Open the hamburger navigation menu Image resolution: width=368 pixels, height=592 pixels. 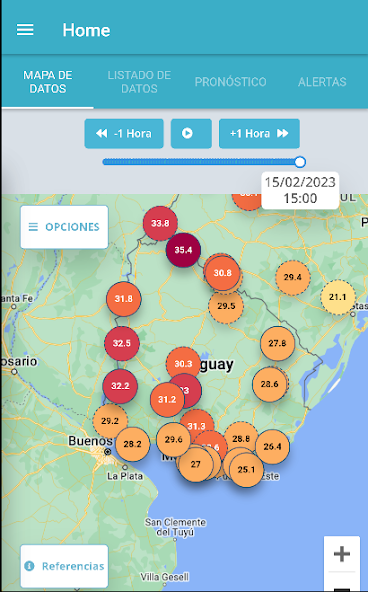coord(25,30)
